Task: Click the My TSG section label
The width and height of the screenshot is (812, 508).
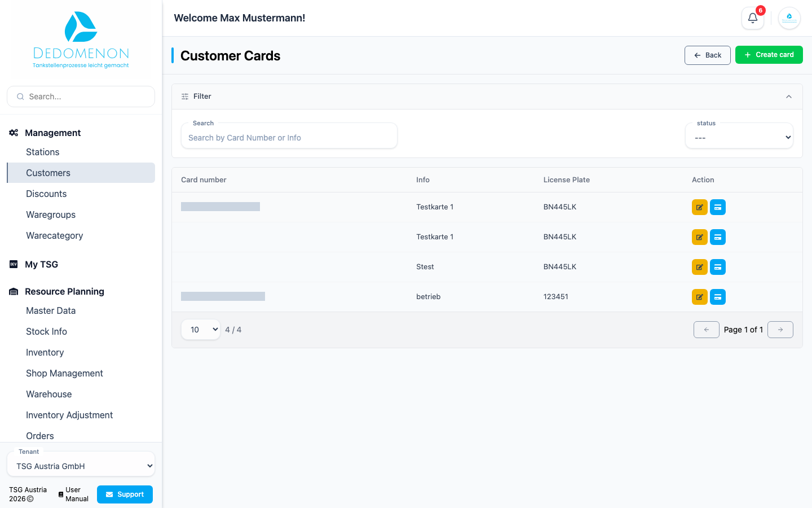Action: (x=41, y=264)
